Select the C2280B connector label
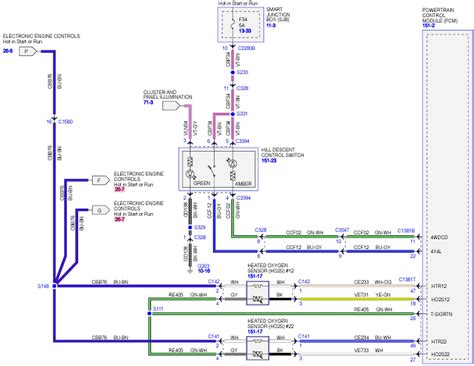 (246, 48)
